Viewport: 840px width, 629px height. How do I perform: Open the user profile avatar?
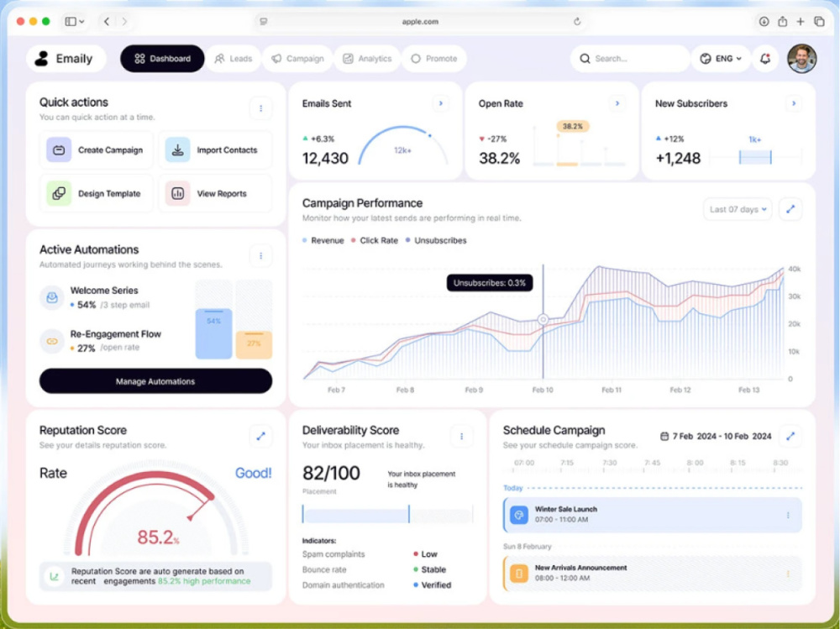(x=801, y=59)
